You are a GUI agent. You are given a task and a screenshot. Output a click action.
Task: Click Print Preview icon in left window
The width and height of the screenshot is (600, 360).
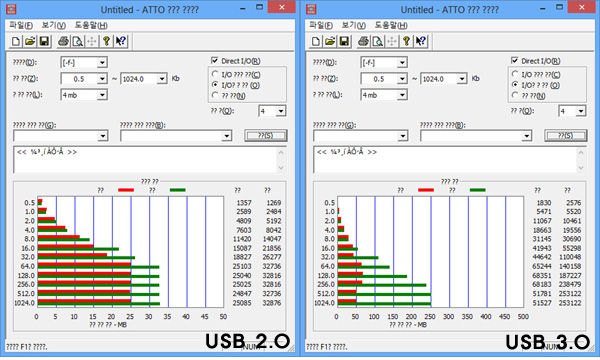(x=78, y=41)
